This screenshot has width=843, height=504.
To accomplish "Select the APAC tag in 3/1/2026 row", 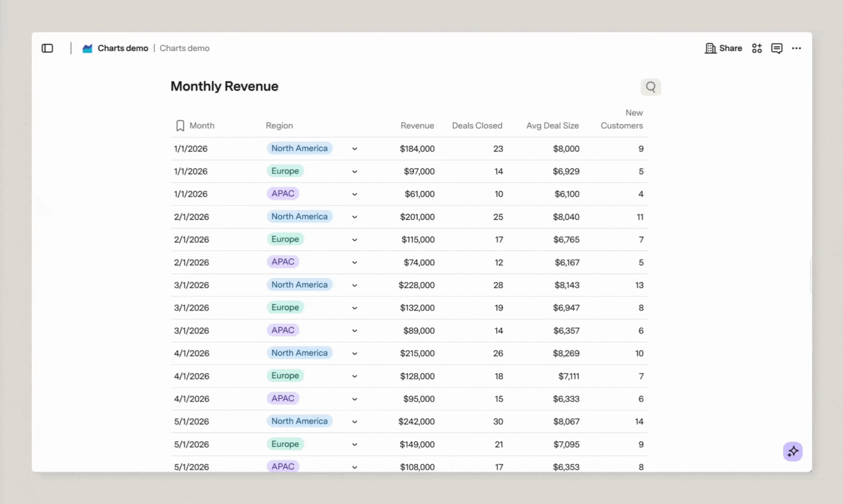I will (x=283, y=330).
